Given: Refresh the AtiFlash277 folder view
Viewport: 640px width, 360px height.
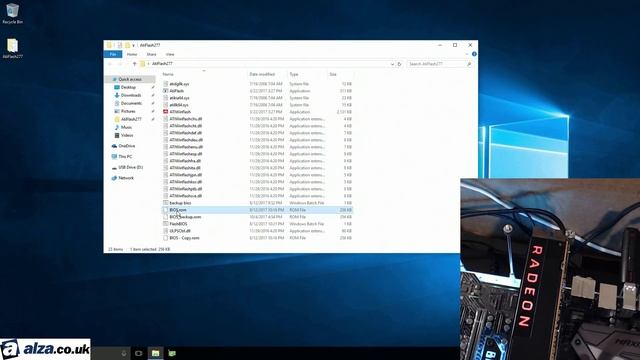Looking at the screenshot, I should (x=400, y=64).
